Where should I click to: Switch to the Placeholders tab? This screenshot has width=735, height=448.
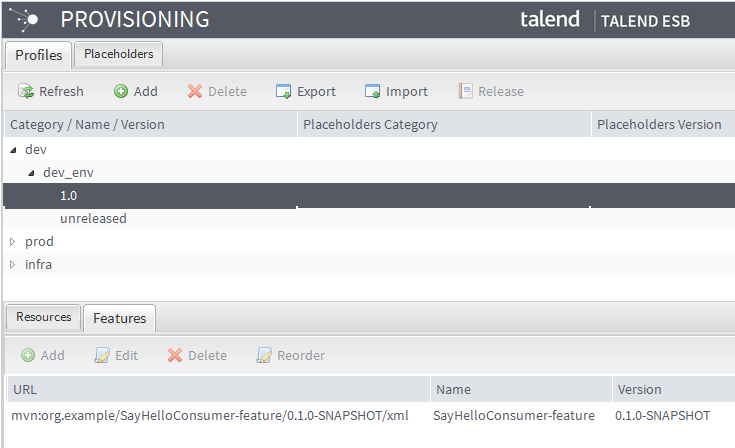point(118,54)
